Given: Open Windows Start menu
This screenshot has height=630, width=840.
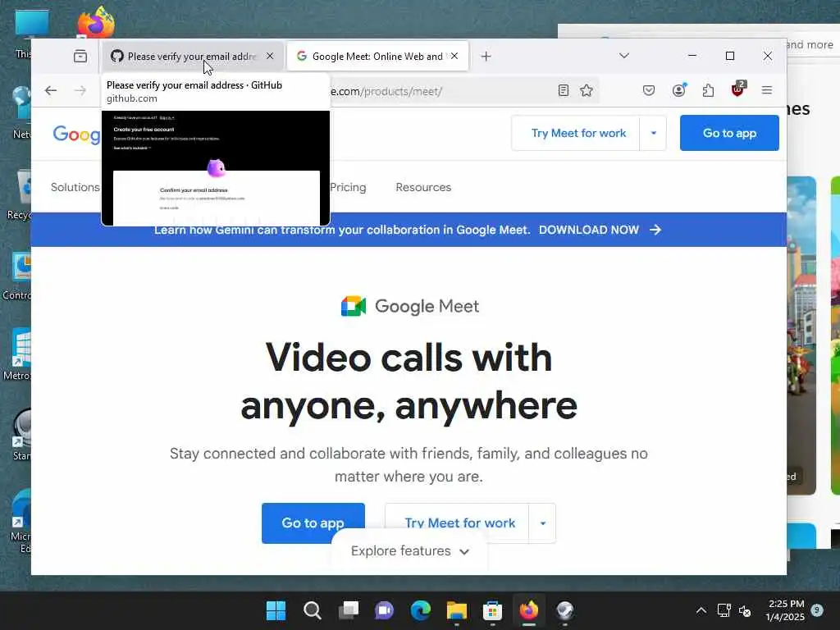Looking at the screenshot, I should (276, 610).
